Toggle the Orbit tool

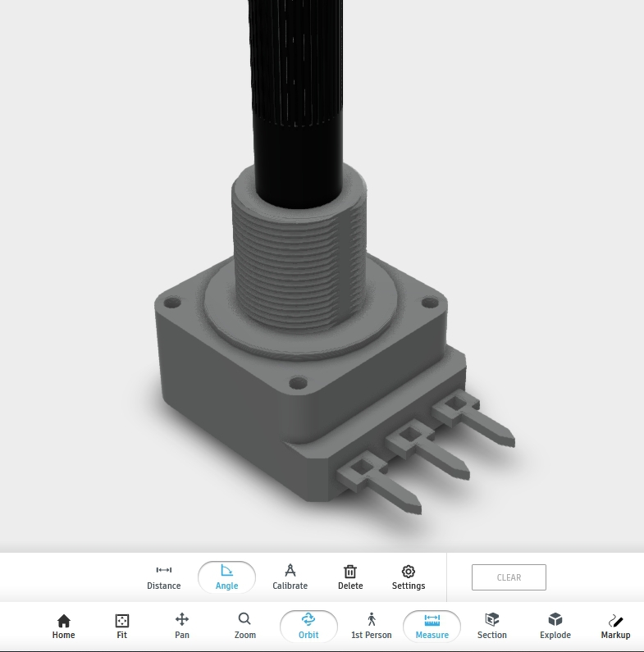(308, 627)
